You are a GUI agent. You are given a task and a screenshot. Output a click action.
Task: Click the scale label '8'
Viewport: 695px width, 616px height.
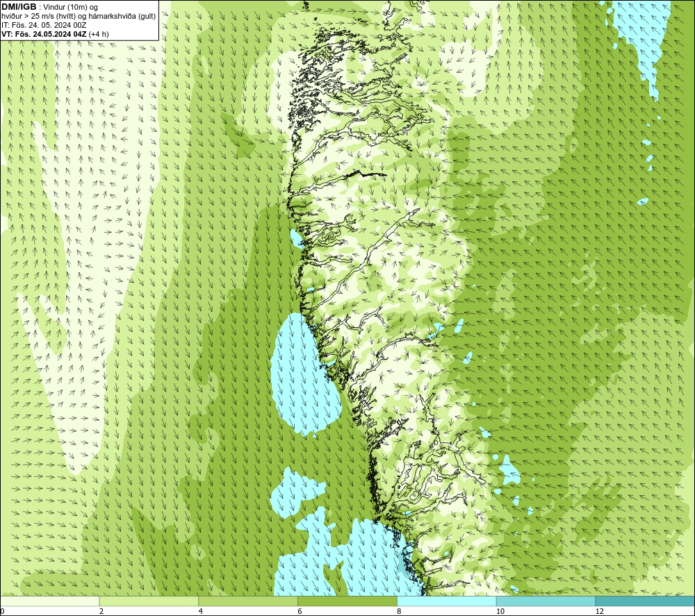pos(400,611)
